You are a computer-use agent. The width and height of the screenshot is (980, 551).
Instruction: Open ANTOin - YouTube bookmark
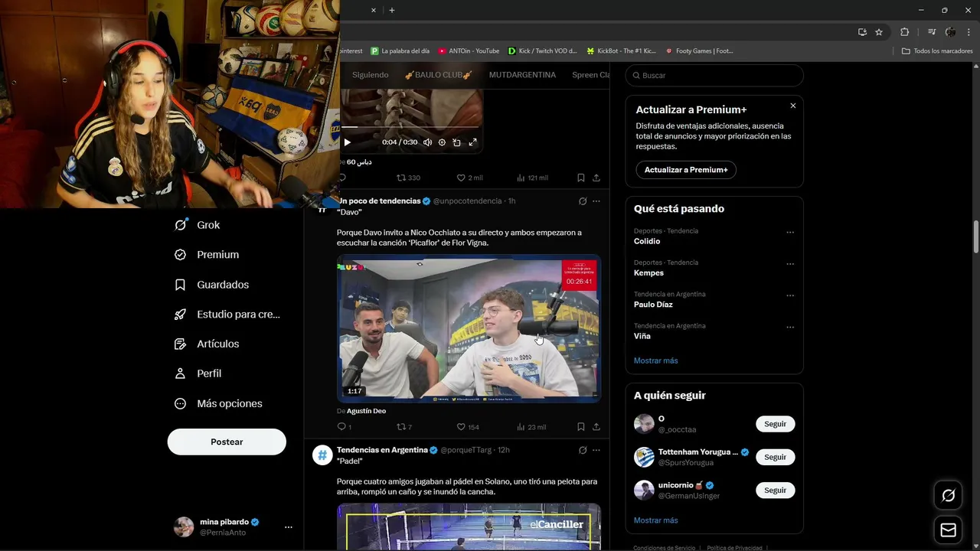pos(469,51)
